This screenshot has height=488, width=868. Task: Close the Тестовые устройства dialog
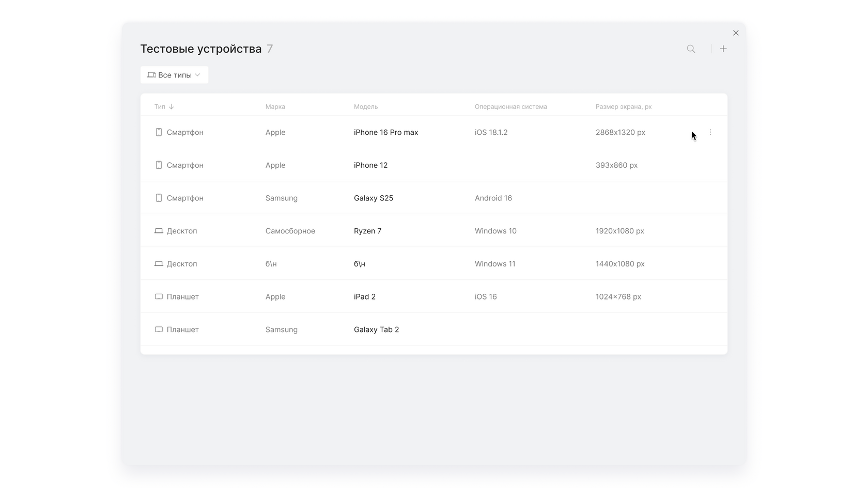click(x=736, y=33)
